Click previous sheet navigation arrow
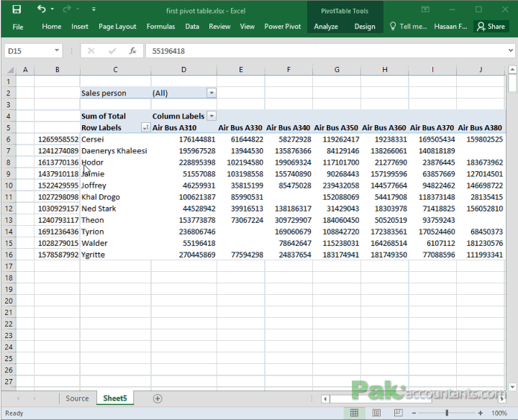The height and width of the screenshot is (420, 518). pyautogui.click(x=18, y=398)
